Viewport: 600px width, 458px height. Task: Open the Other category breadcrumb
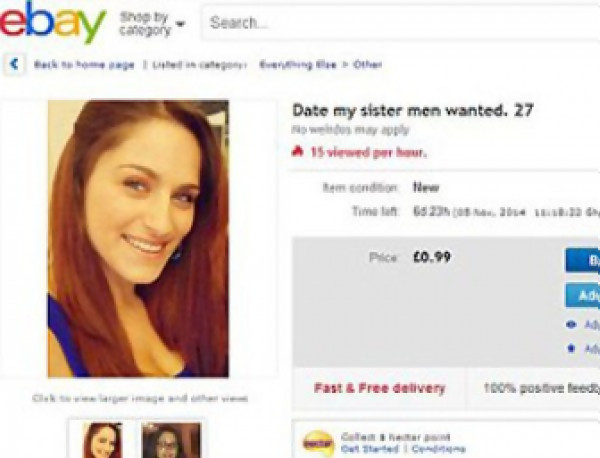click(x=367, y=64)
